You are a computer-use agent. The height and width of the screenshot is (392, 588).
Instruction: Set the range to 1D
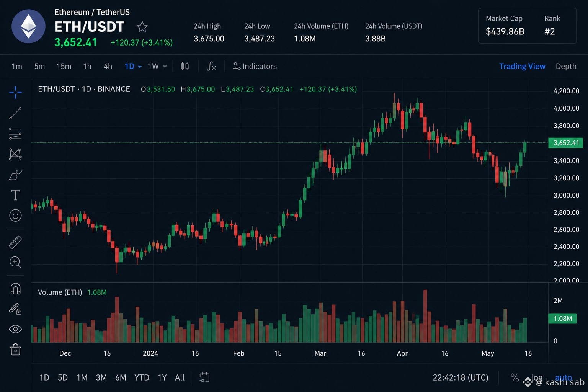pyautogui.click(x=44, y=377)
